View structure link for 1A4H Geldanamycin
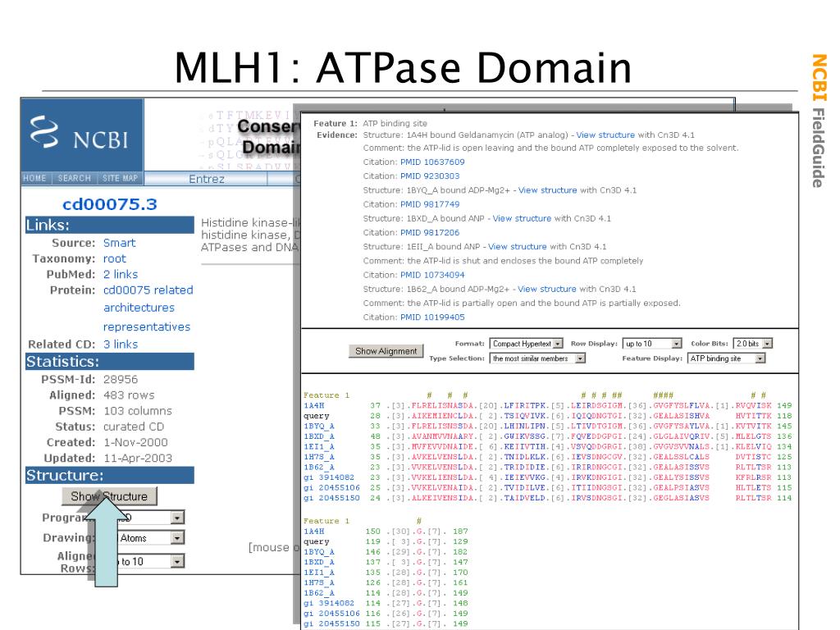Viewport: 840px width, 630px height. (x=605, y=135)
